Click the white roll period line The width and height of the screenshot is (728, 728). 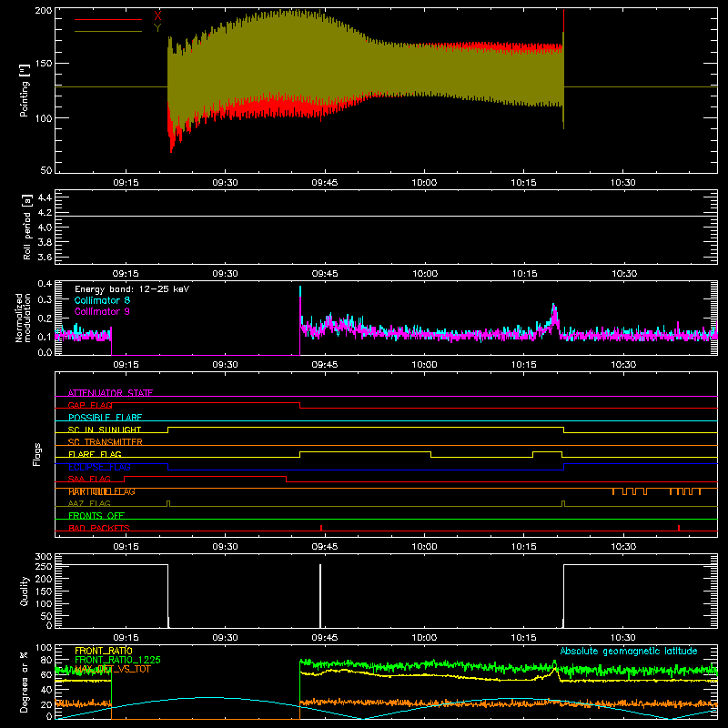pos(386,216)
